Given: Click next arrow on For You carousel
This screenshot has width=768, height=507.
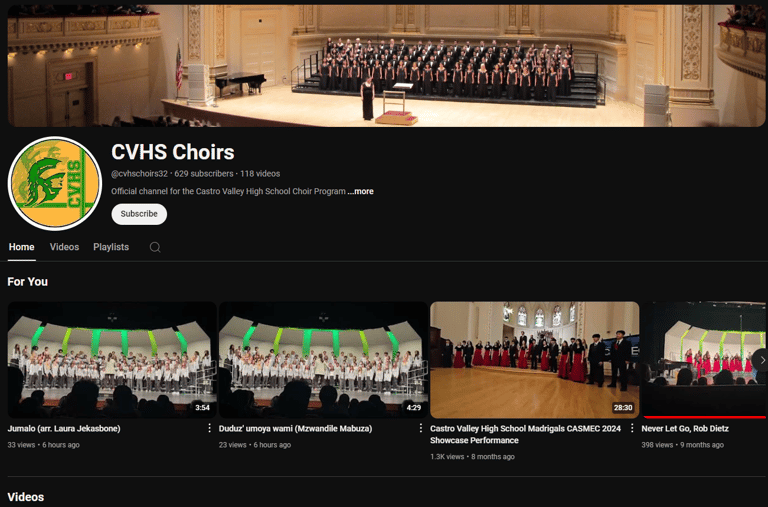Looking at the screenshot, I should pyautogui.click(x=761, y=360).
